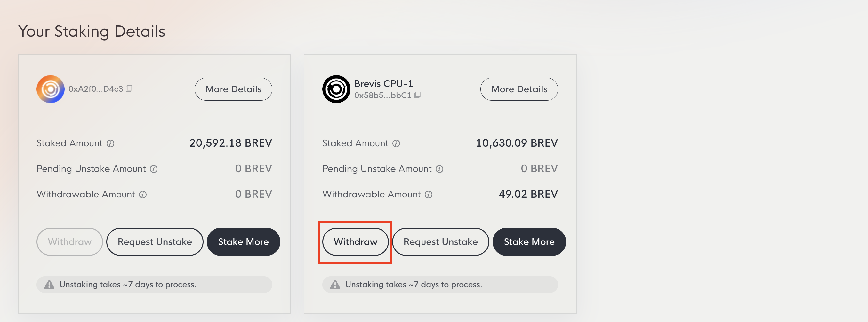Screen dimensions: 868x322
Task: Withdraw 49.02 BREV from Brevis CPU-1
Action: [x=355, y=242]
